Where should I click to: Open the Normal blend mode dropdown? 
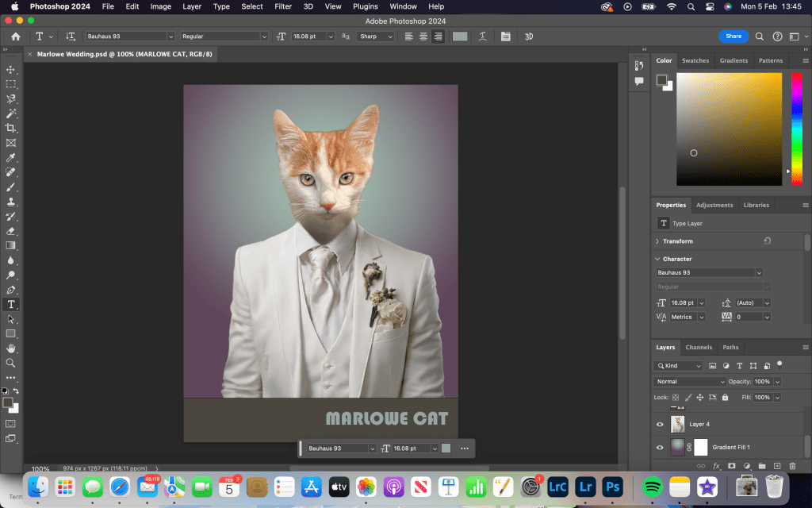click(690, 382)
